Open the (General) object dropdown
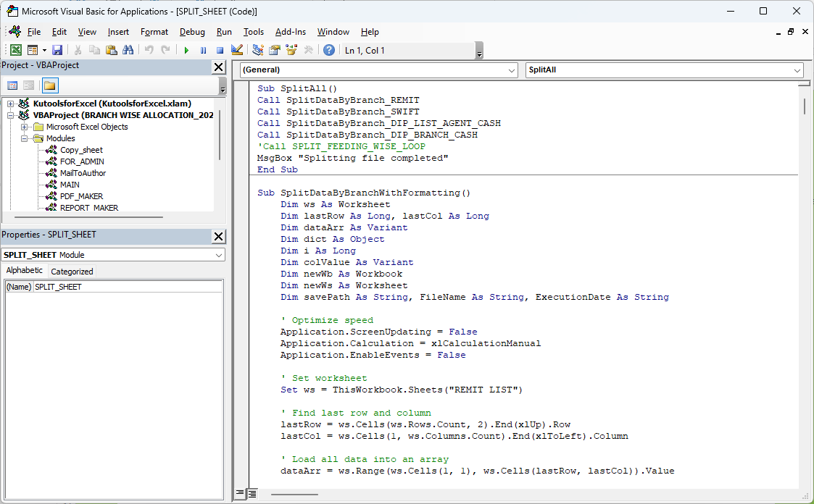814x504 pixels. click(x=512, y=70)
